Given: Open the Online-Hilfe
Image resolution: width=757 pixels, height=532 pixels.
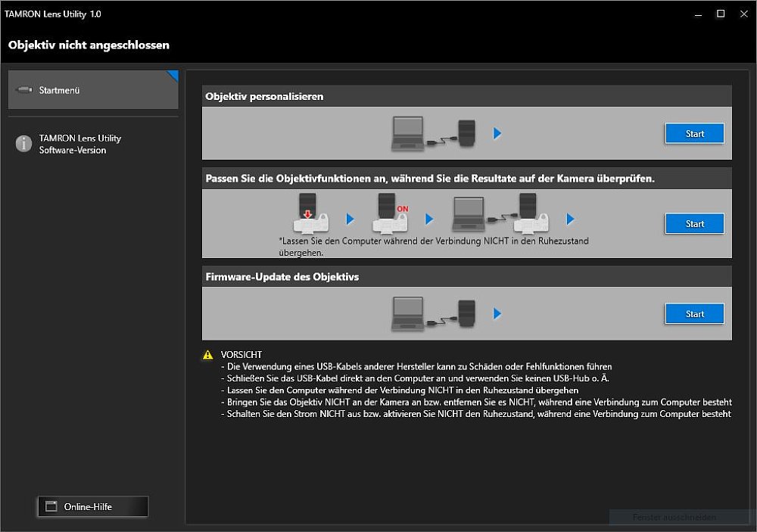Looking at the screenshot, I should click(92, 506).
